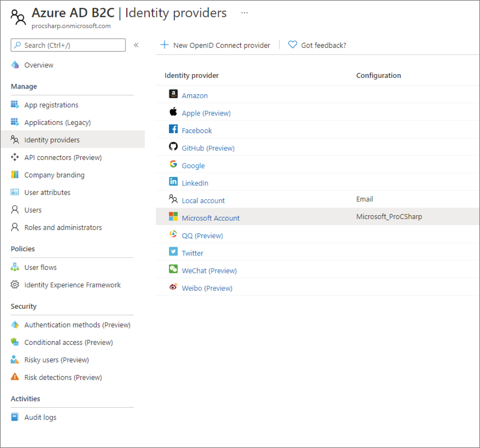Click the Amazon provider icon
480x448 pixels.
click(x=173, y=94)
